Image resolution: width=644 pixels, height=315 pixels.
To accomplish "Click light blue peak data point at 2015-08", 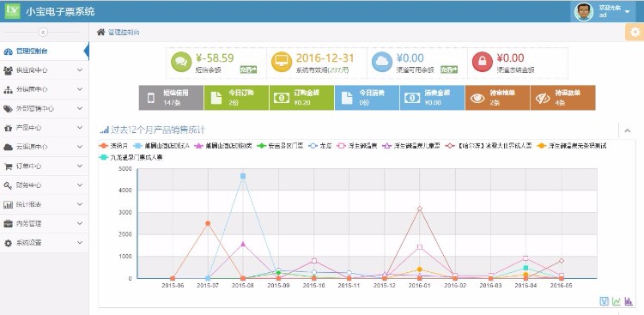I will [x=243, y=176].
